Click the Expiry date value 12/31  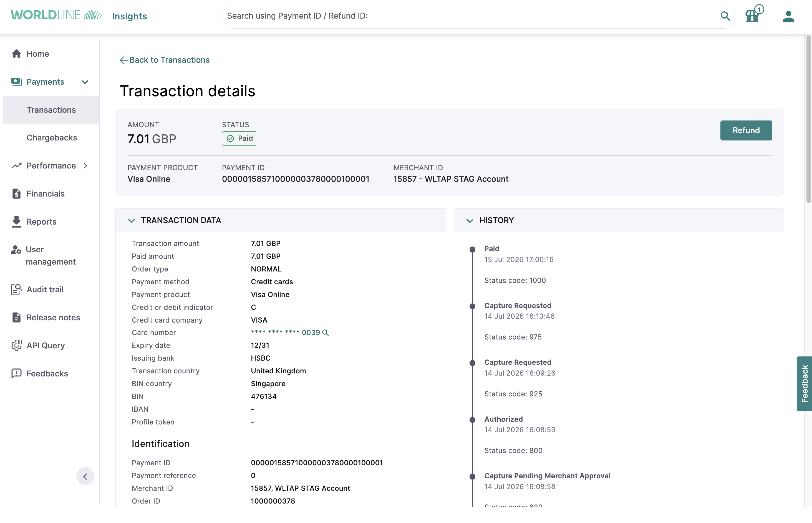pyautogui.click(x=260, y=345)
